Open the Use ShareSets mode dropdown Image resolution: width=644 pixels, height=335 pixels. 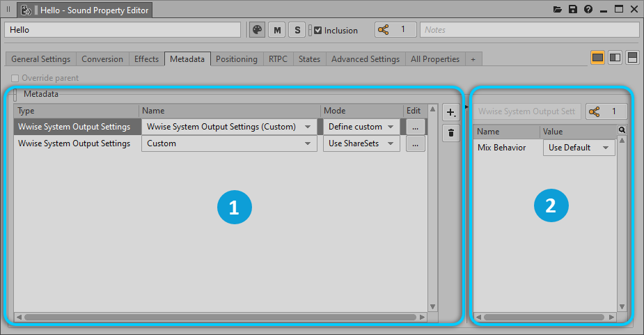pos(361,143)
